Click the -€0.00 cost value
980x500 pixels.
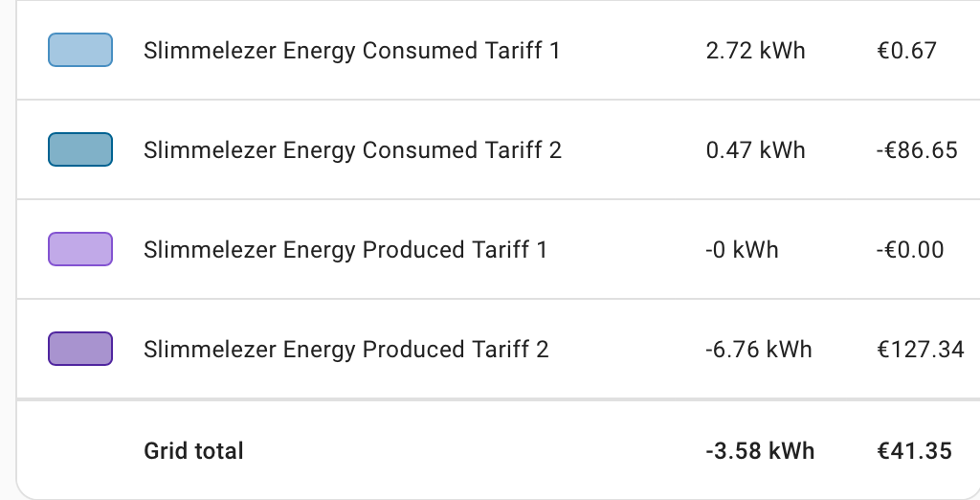point(910,250)
